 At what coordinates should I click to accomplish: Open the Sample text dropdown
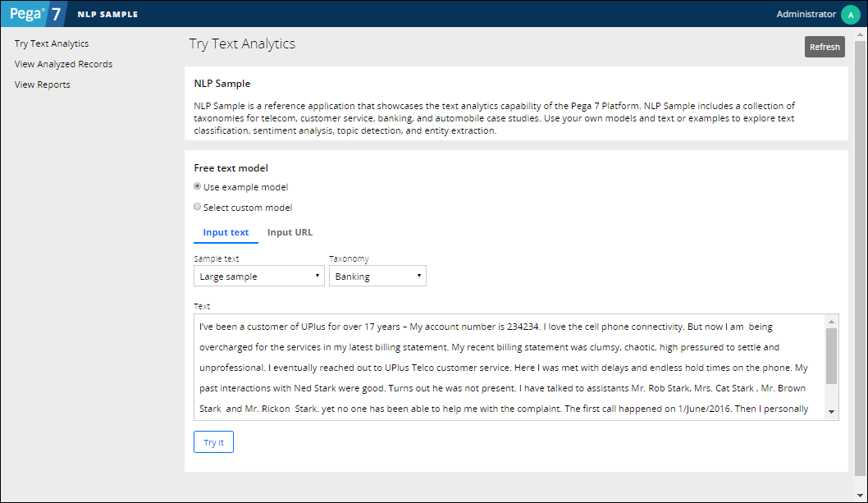tap(259, 276)
